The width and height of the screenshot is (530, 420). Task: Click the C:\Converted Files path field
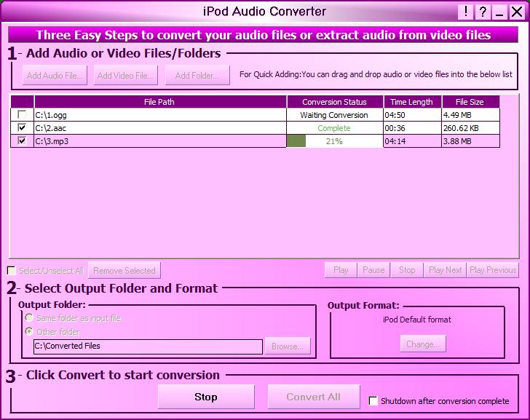(148, 346)
